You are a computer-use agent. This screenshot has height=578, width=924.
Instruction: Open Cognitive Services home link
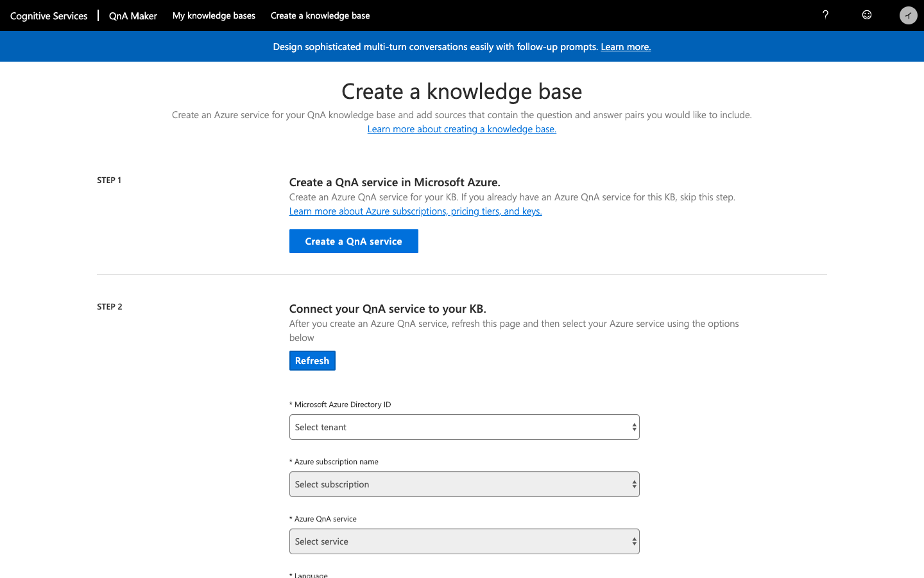click(49, 15)
